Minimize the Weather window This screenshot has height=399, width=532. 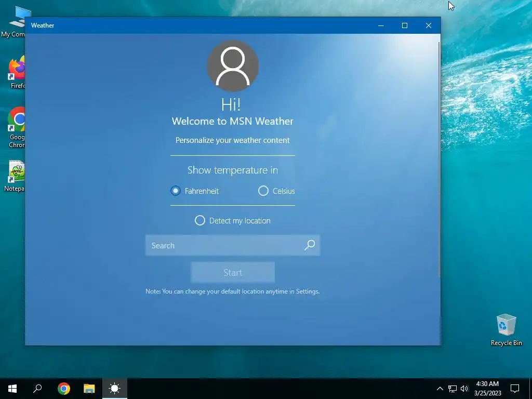(x=381, y=25)
